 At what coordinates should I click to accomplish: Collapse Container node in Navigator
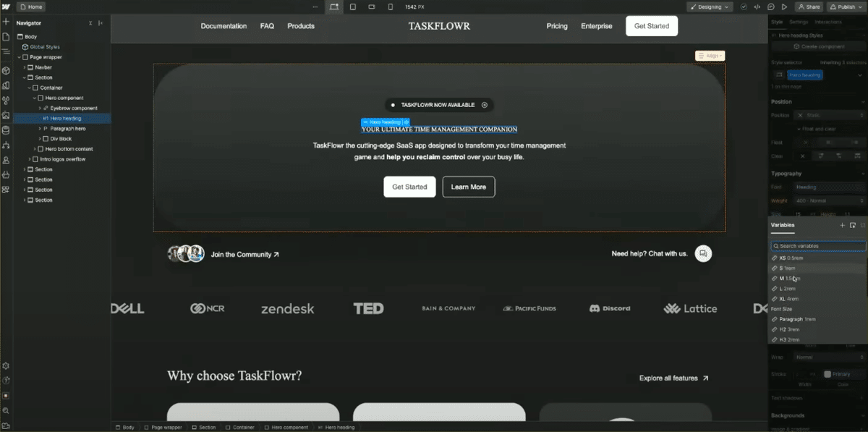point(30,88)
